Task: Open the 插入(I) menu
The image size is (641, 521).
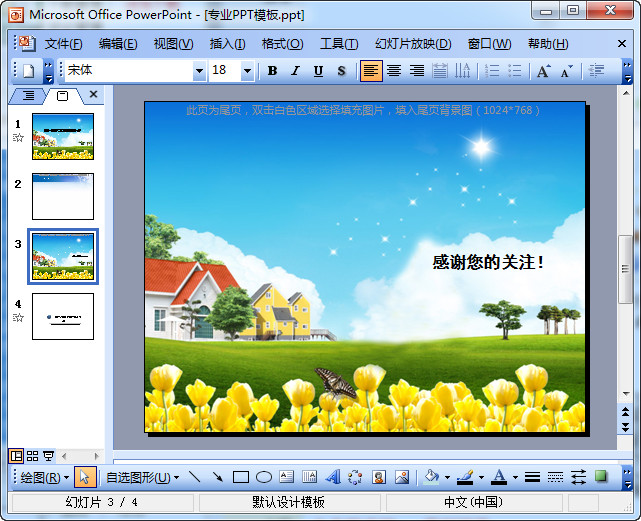Action: (227, 44)
